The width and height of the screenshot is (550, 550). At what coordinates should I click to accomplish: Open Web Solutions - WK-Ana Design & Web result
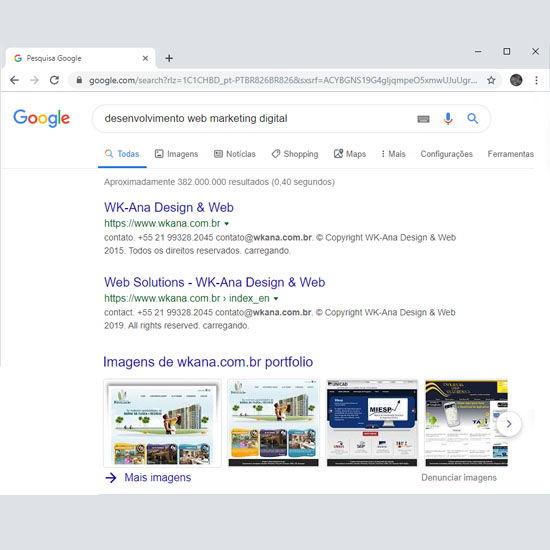(x=214, y=282)
